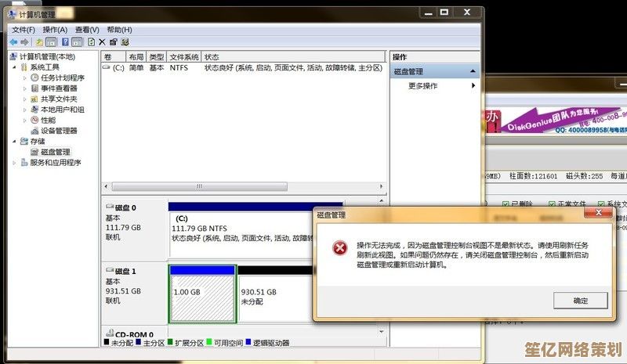Select the 930.51 GB 未分配 space
The width and height of the screenshot is (627, 364).
click(275, 294)
